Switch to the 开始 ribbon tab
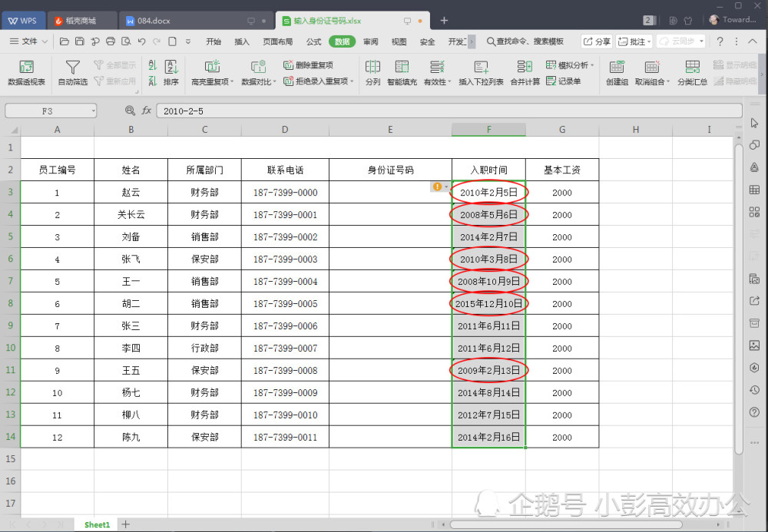The image size is (768, 532). [214, 41]
